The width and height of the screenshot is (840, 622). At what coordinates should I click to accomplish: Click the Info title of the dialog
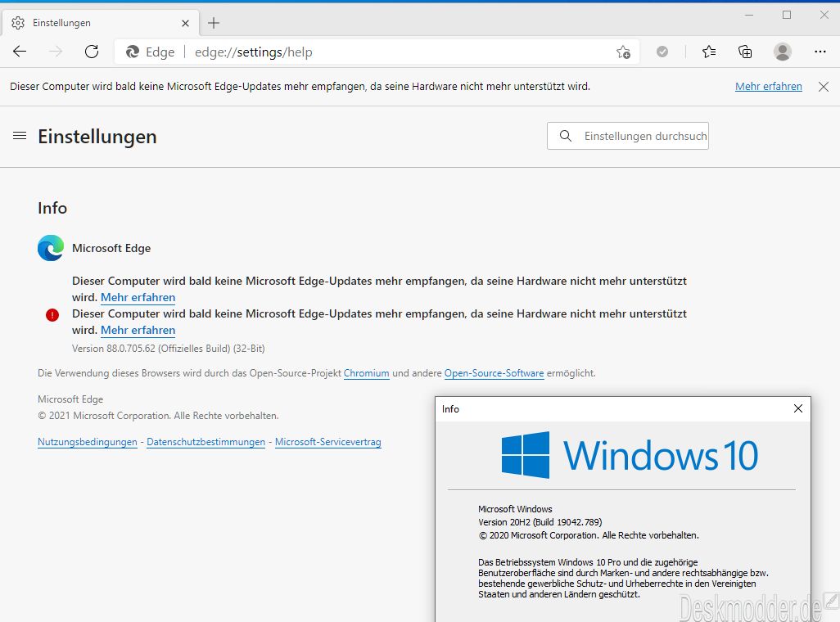[x=450, y=408]
